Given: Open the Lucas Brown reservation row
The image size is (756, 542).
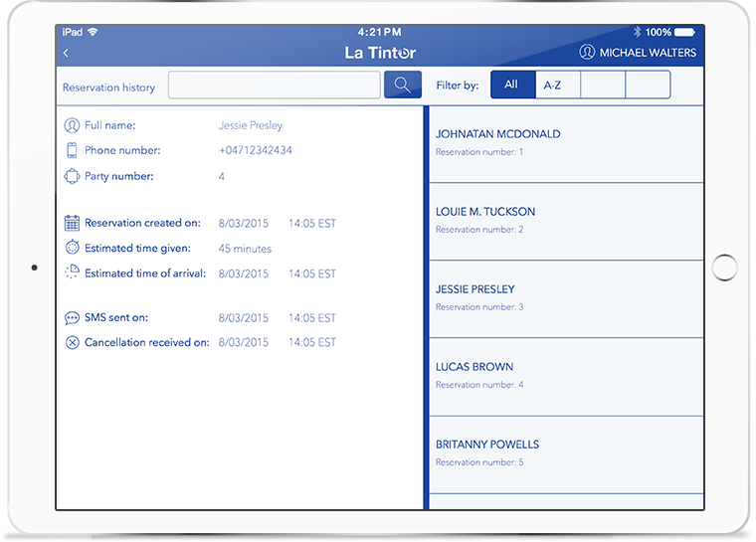Looking at the screenshot, I should 563,376.
